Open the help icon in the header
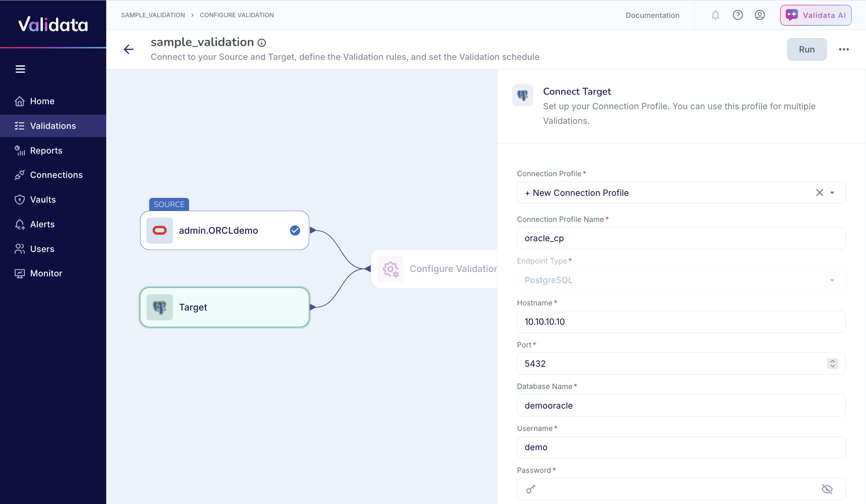This screenshot has width=866, height=504. [737, 15]
